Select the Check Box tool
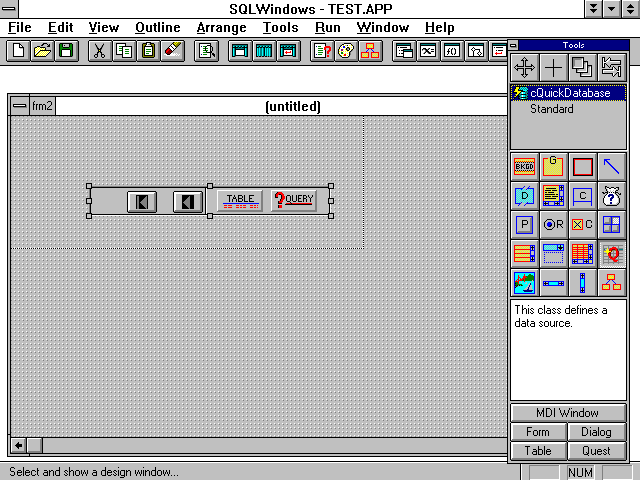Screen dimensions: 640x480 (583, 225)
